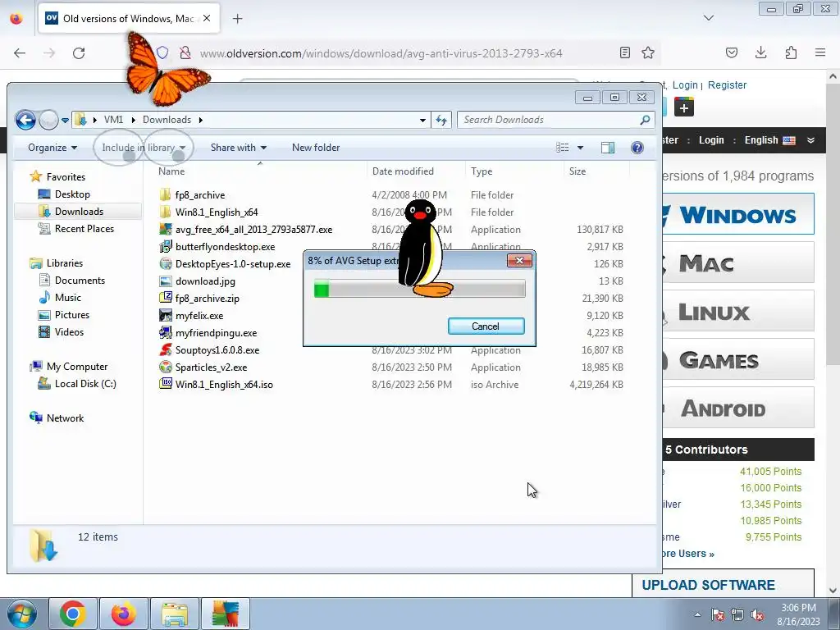Select the DesktopEyes-1.0-setup.exe file icon
This screenshot has width=840, height=630.
(166, 263)
